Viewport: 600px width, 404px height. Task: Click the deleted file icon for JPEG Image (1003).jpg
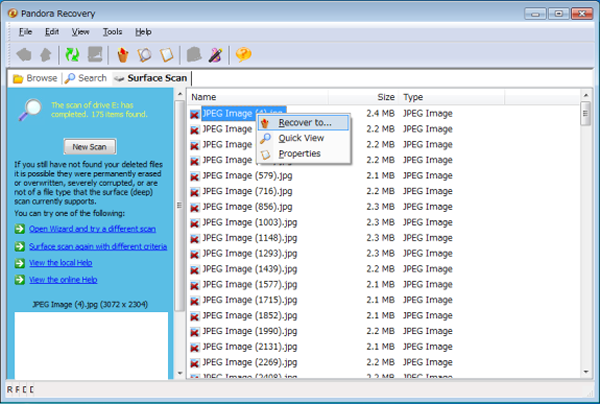pos(195,223)
